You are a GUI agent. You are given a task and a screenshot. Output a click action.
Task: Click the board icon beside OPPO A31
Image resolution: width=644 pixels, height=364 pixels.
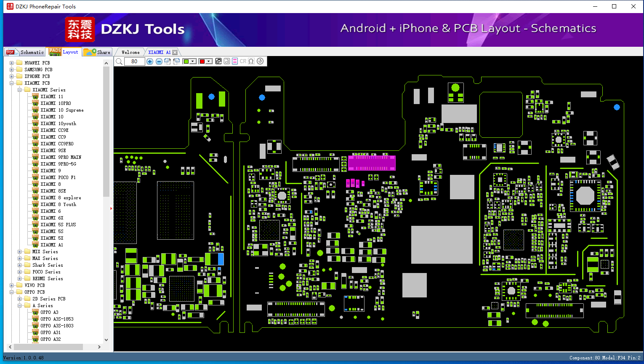pyautogui.click(x=35, y=332)
